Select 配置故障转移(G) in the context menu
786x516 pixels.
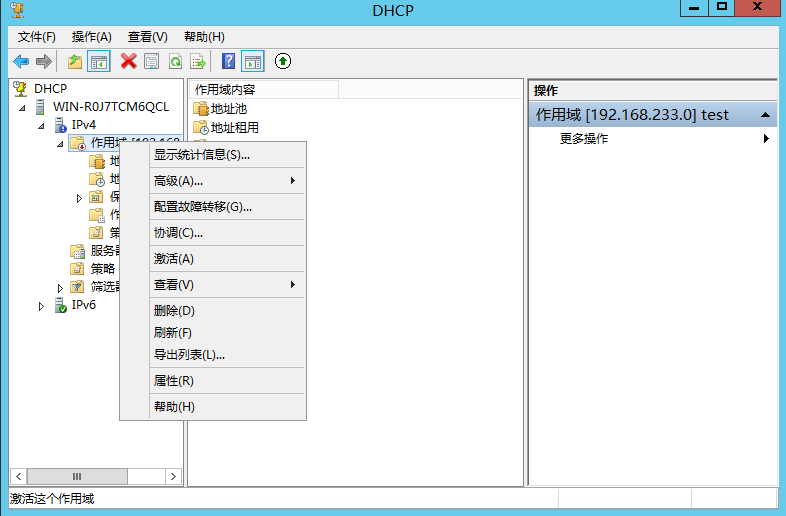(203, 207)
